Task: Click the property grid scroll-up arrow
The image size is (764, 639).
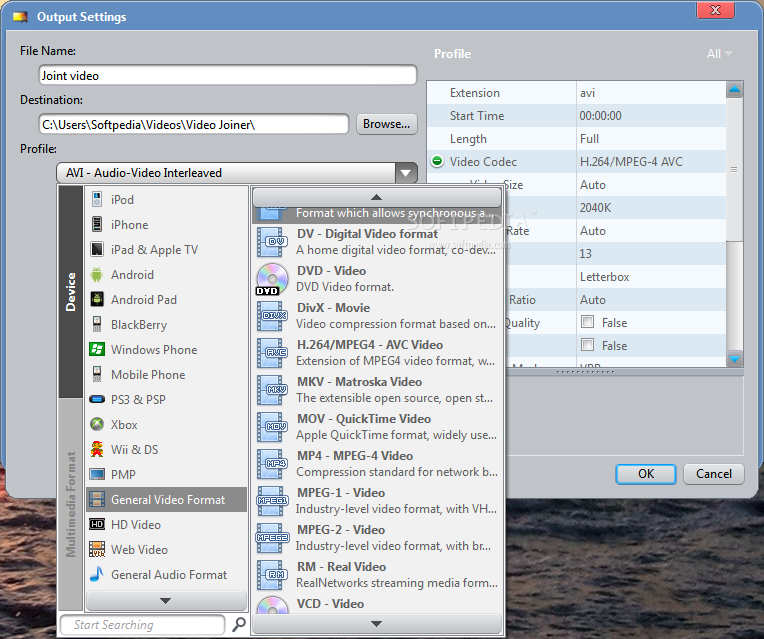Action: pos(734,89)
